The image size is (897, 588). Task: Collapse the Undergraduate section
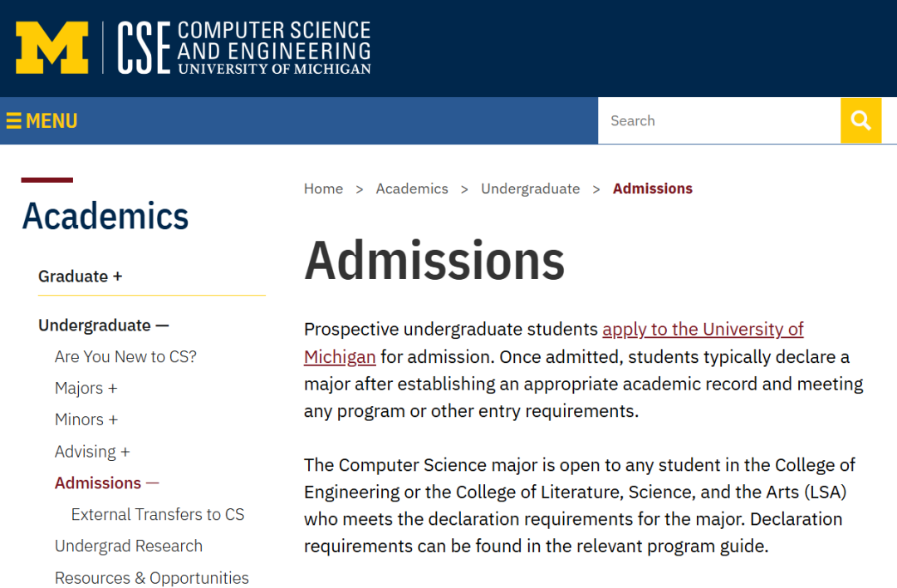[163, 326]
